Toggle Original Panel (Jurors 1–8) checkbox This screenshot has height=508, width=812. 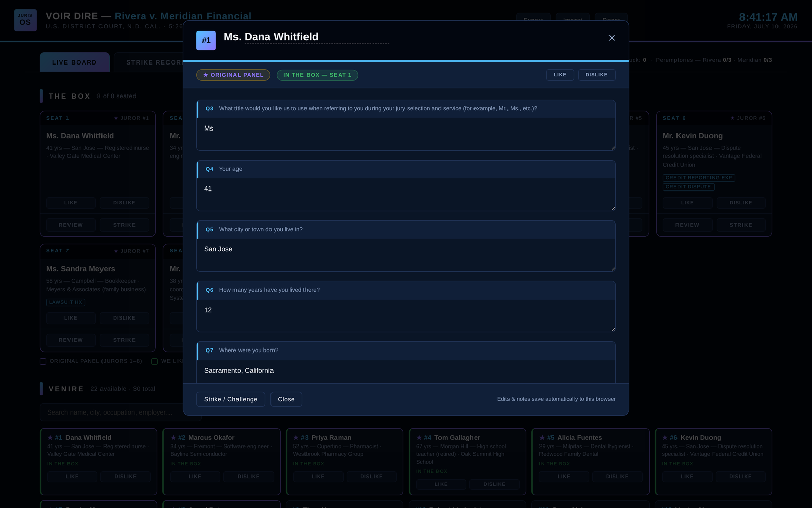[x=43, y=362]
